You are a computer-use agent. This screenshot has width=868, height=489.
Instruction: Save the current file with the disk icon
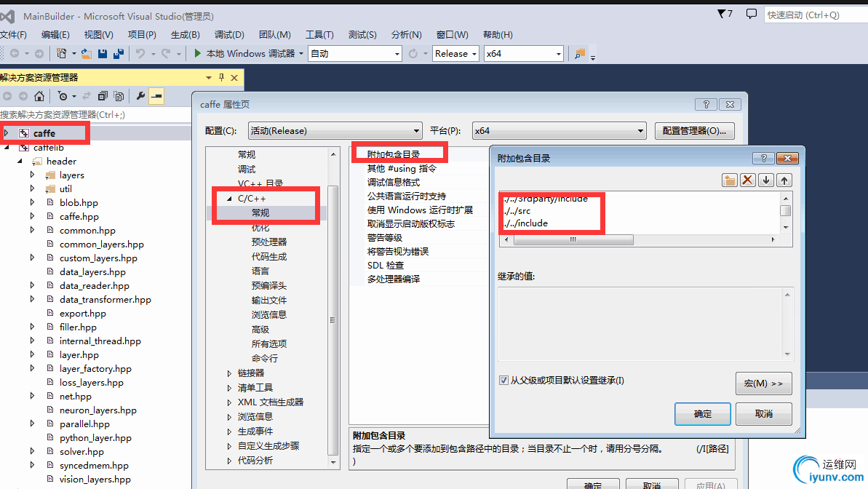(x=103, y=54)
